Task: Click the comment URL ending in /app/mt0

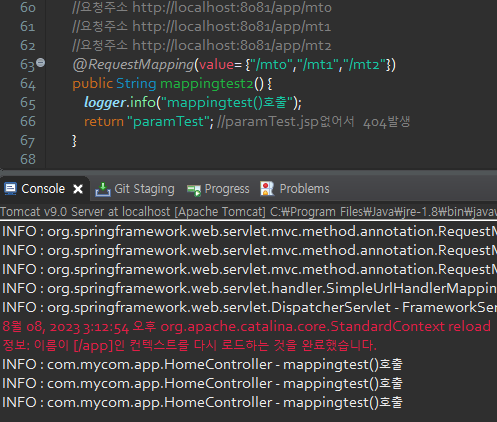Action: 232,8
